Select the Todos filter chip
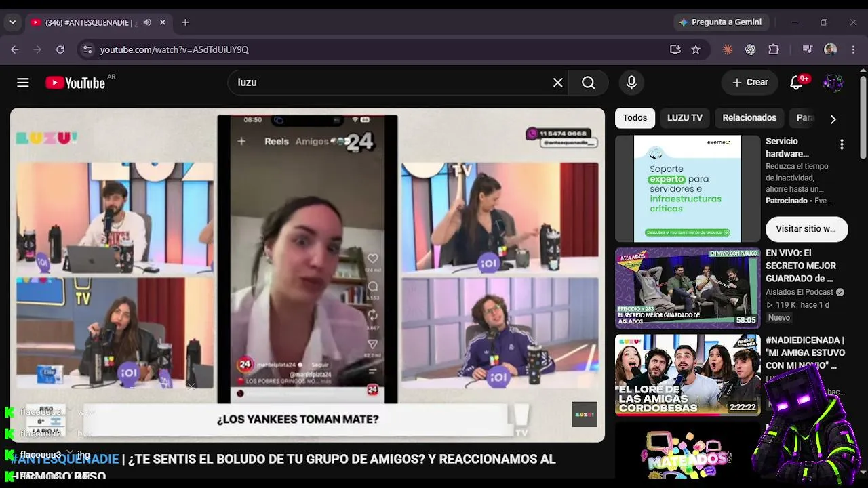868x488 pixels. point(635,118)
